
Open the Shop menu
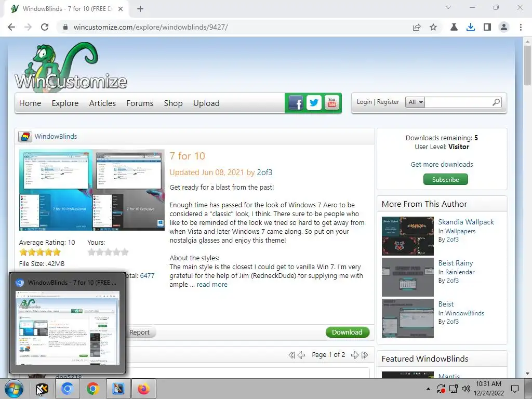click(x=173, y=103)
